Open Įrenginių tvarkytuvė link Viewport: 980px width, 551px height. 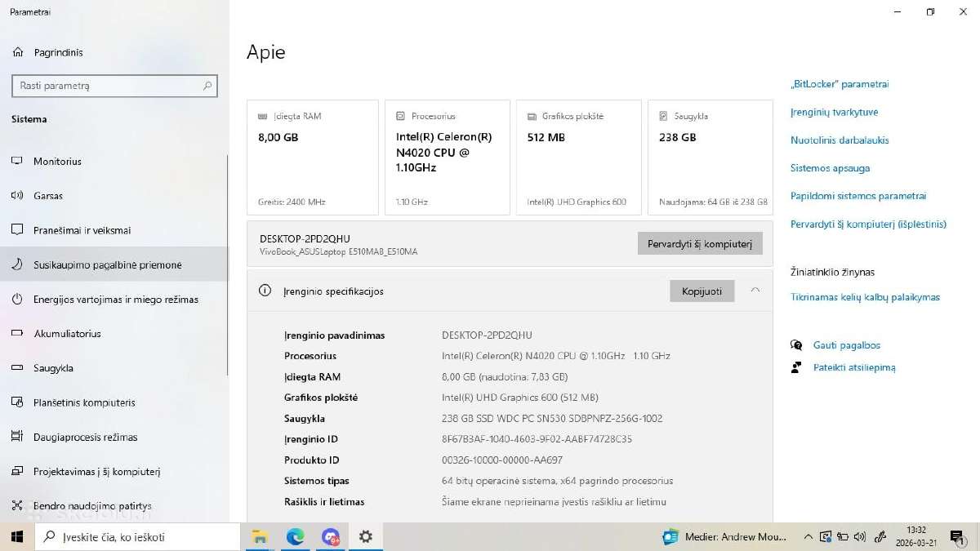pyautogui.click(x=834, y=112)
